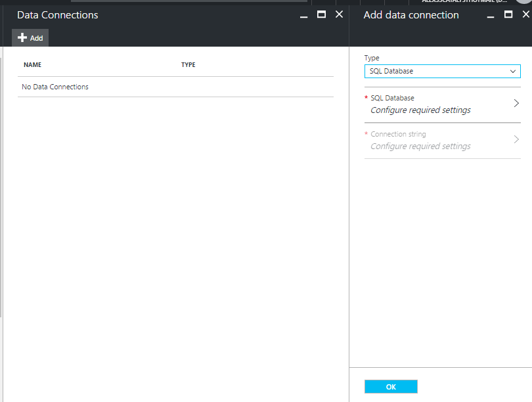Click the Connection string row chevron arrow
This screenshot has height=402, width=532.
point(516,139)
